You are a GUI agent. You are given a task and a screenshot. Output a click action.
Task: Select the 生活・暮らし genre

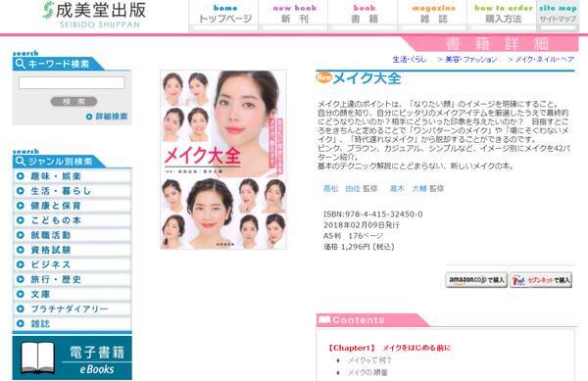[x=72, y=191]
